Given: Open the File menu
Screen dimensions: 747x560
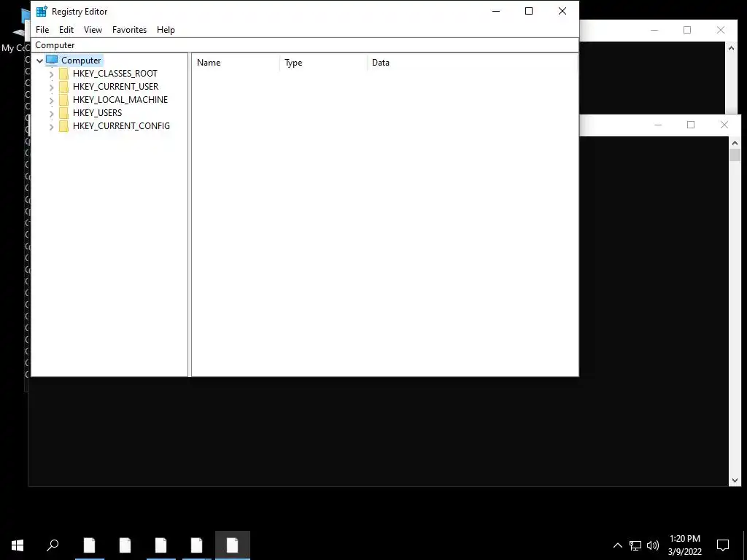Looking at the screenshot, I should pos(42,29).
